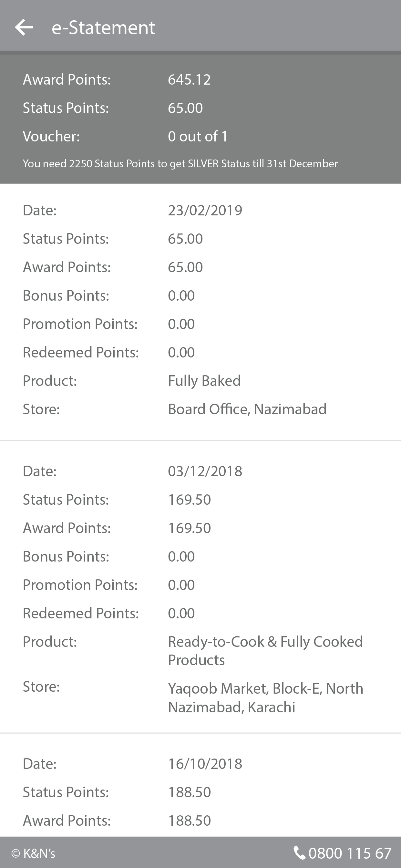This screenshot has width=401, height=868.
Task: Tap the Redeemed Points row for 23/02/2019
Action: [x=200, y=352]
